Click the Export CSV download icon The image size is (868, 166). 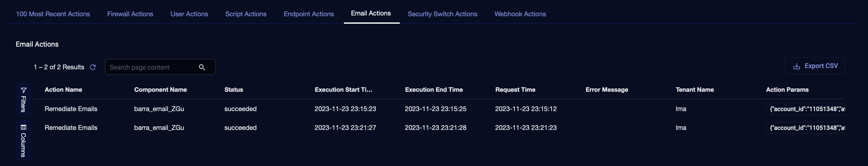pyautogui.click(x=796, y=66)
